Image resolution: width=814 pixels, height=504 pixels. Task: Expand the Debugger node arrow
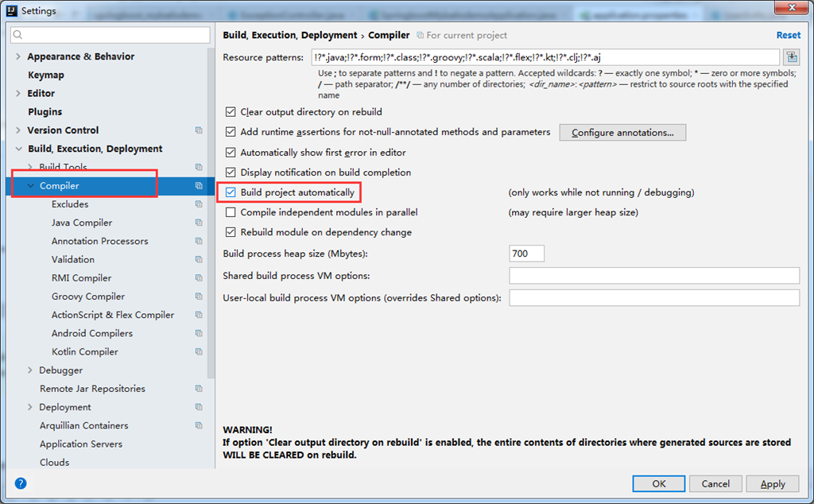tap(29, 370)
